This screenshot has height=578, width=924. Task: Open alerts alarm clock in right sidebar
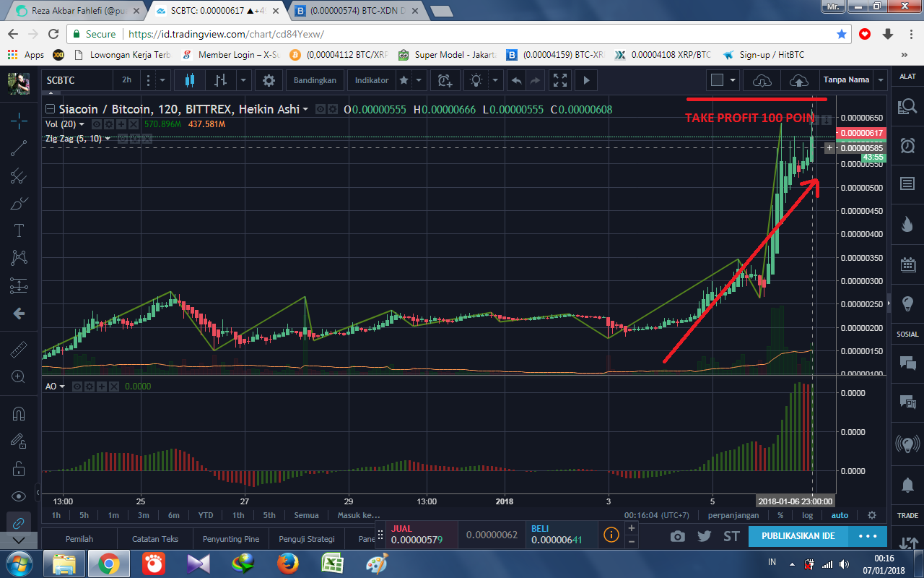tap(907, 145)
